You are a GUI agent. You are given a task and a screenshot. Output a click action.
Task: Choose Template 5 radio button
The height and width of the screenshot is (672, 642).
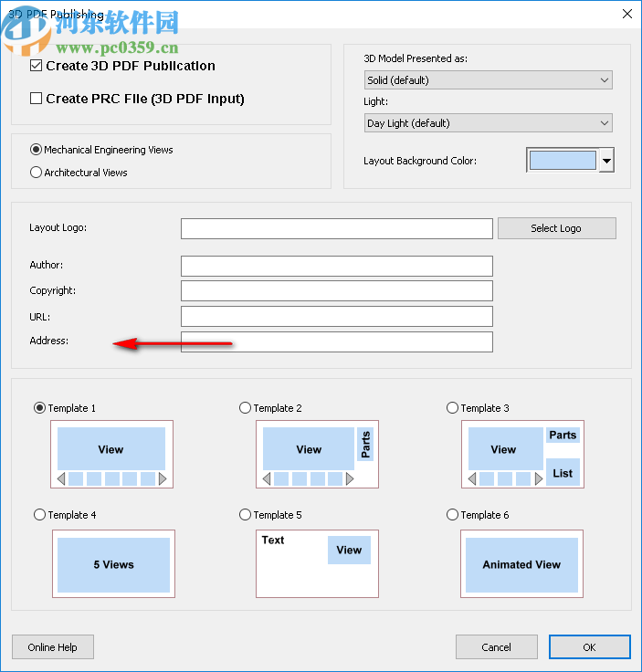click(x=245, y=514)
